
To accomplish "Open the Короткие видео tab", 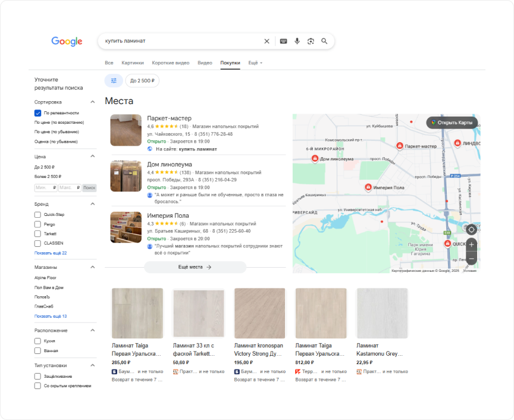I will pyautogui.click(x=173, y=62).
